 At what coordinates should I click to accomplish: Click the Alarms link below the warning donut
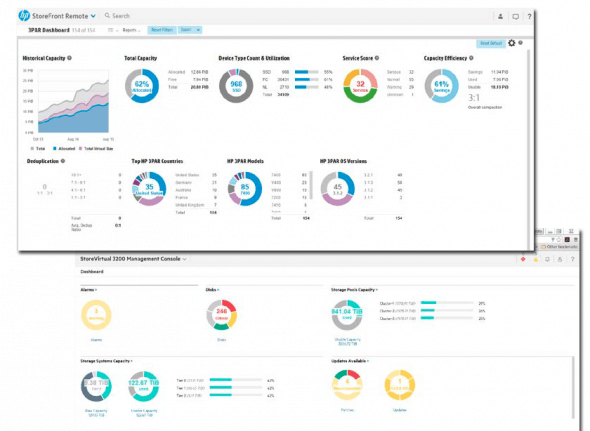pyautogui.click(x=96, y=340)
